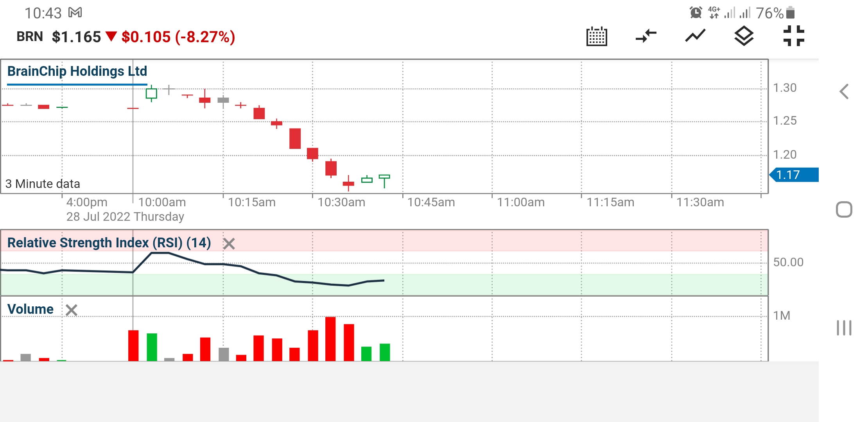The height and width of the screenshot is (422, 868).
Task: Tap the 10:15am time axis label
Action: pyautogui.click(x=252, y=202)
